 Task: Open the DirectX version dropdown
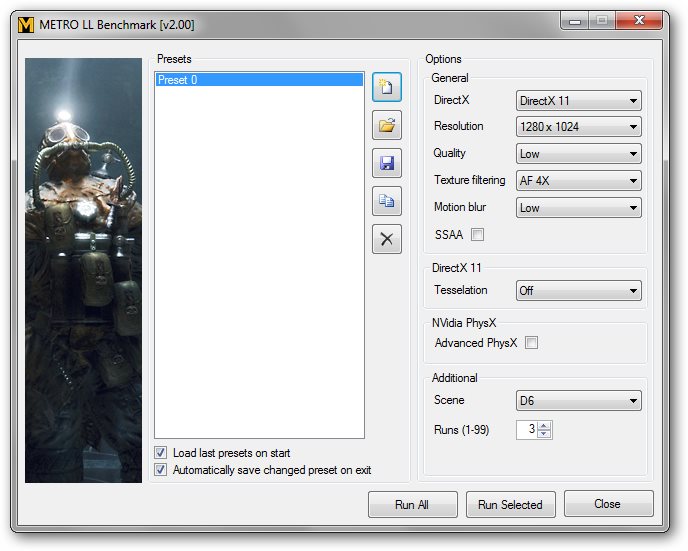579,100
